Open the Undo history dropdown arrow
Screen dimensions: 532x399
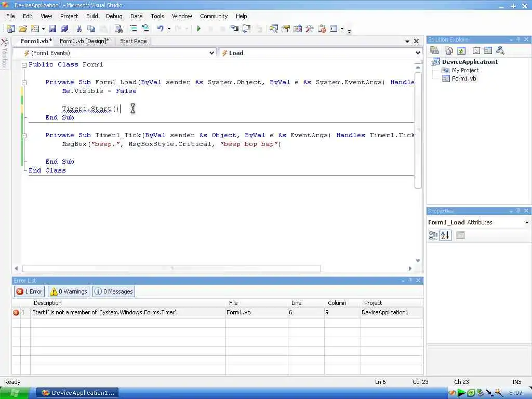(x=169, y=29)
